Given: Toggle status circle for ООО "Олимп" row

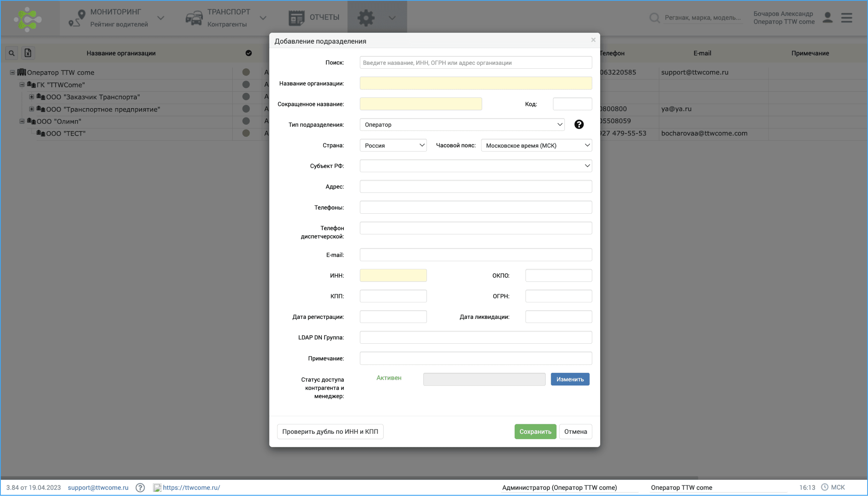Looking at the screenshot, I should 246,121.
